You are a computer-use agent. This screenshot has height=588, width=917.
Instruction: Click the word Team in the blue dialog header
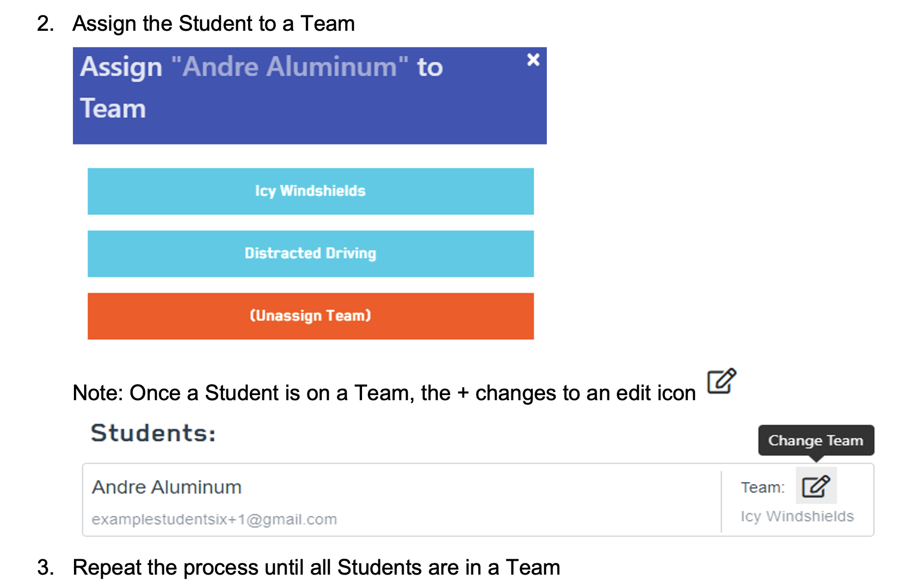click(x=113, y=109)
